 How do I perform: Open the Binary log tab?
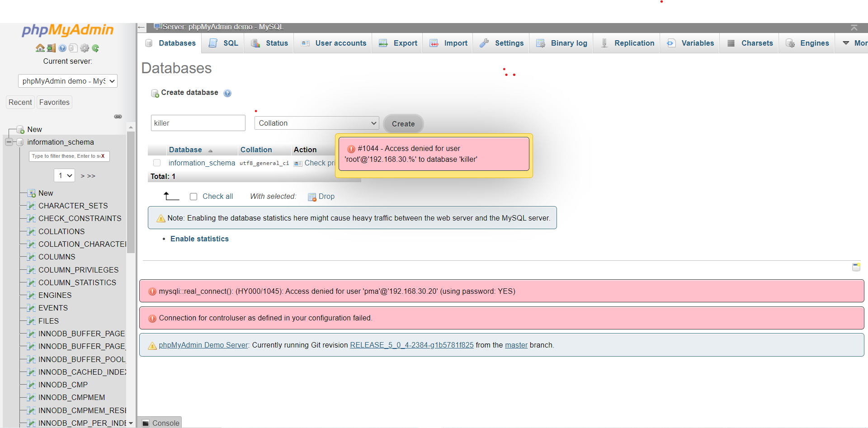562,43
